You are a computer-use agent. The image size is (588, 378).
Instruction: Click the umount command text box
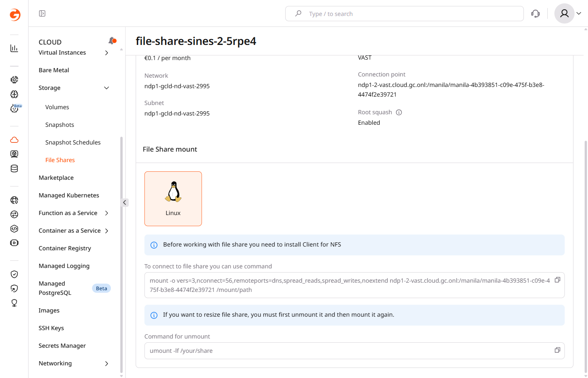(354, 351)
